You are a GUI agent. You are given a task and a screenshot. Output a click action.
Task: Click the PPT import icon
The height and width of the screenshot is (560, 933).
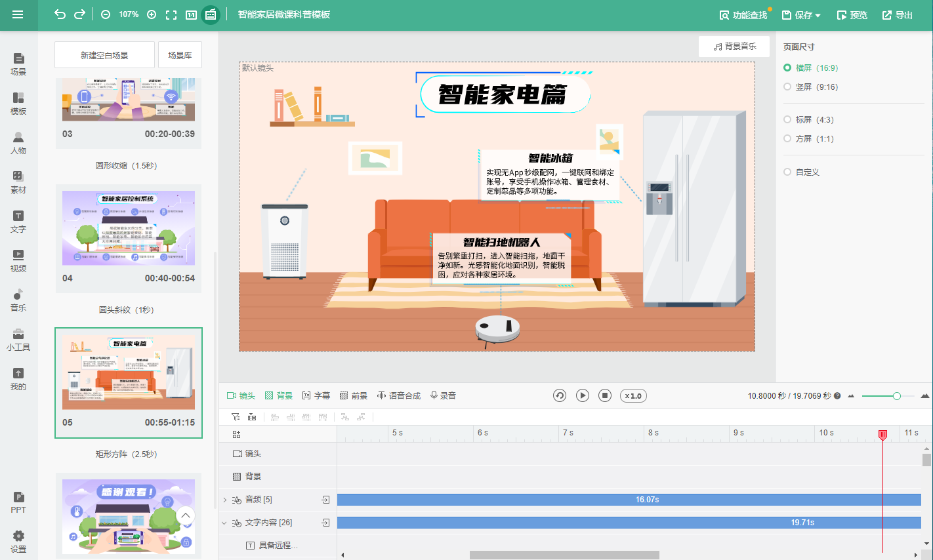(18, 502)
